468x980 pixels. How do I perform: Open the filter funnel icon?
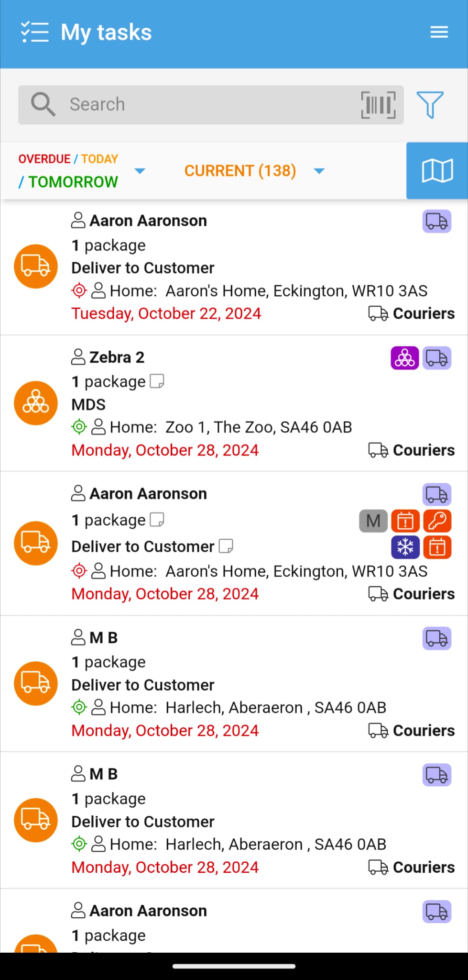coord(430,104)
